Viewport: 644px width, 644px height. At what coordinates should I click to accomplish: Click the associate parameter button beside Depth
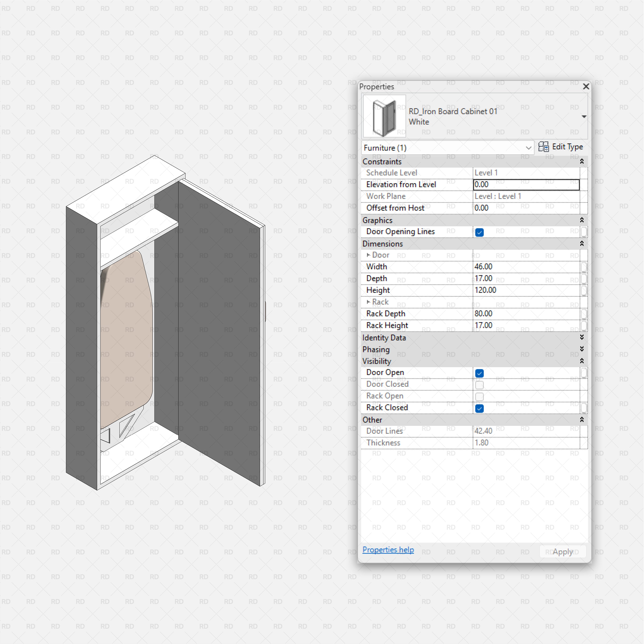pyautogui.click(x=584, y=279)
